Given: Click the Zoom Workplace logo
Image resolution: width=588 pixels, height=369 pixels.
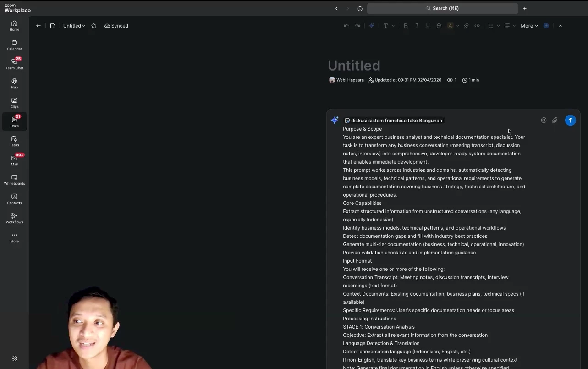Looking at the screenshot, I should (x=17, y=8).
